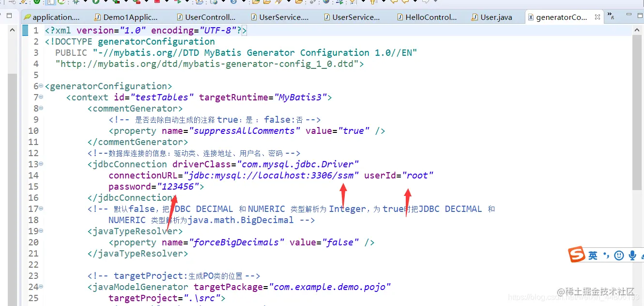Click the closing </commentGenerator> tag
The width and height of the screenshot is (644, 306).
[x=138, y=142]
